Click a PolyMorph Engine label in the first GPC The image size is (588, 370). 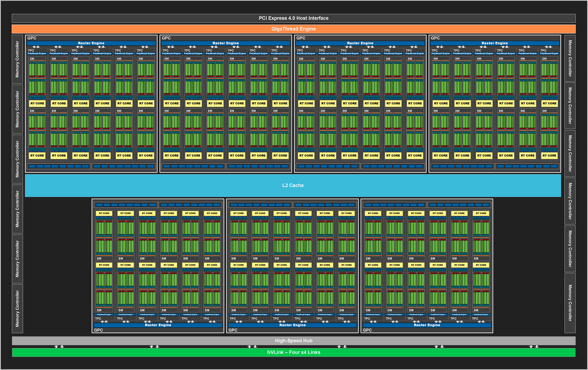click(37, 53)
